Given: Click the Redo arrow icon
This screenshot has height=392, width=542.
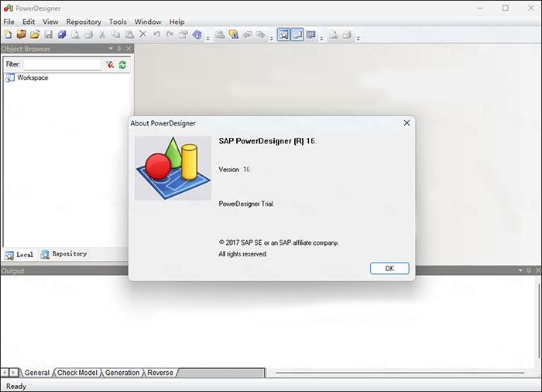Looking at the screenshot, I should coord(170,34).
